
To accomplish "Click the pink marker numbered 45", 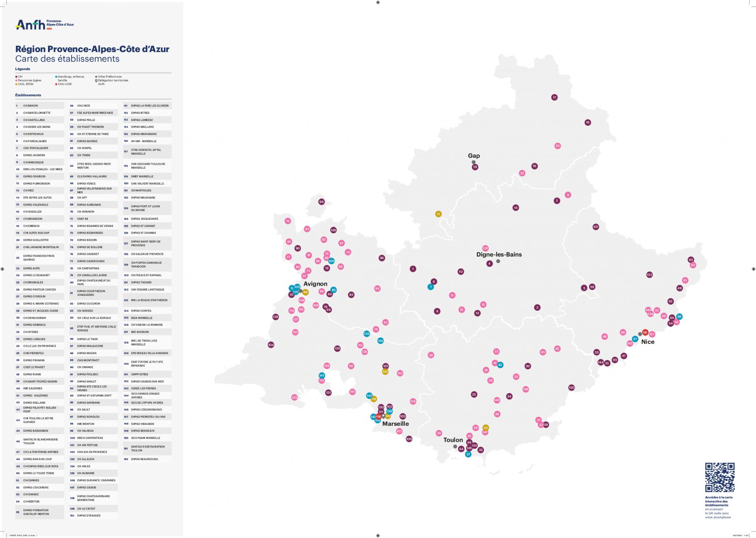I will pyautogui.click(x=543, y=352).
